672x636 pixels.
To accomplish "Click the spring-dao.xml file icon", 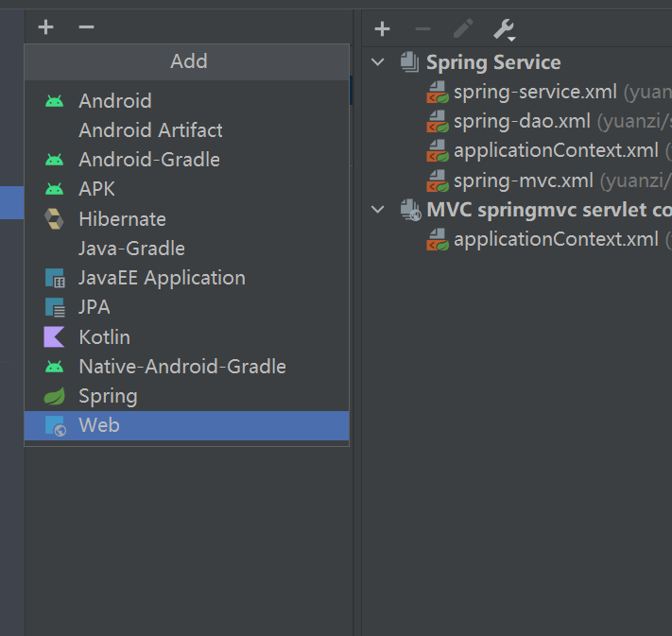I will pos(438,122).
